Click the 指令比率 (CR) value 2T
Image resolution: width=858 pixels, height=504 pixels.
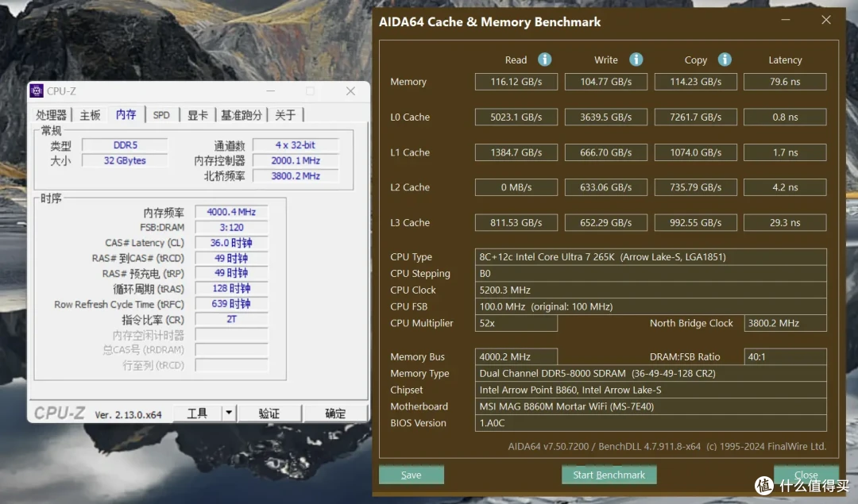(231, 319)
